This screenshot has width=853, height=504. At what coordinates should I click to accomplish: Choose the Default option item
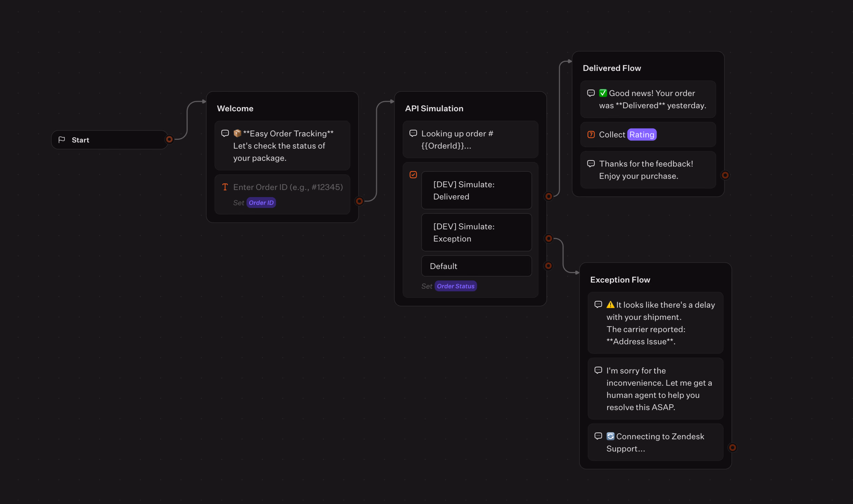[476, 266]
